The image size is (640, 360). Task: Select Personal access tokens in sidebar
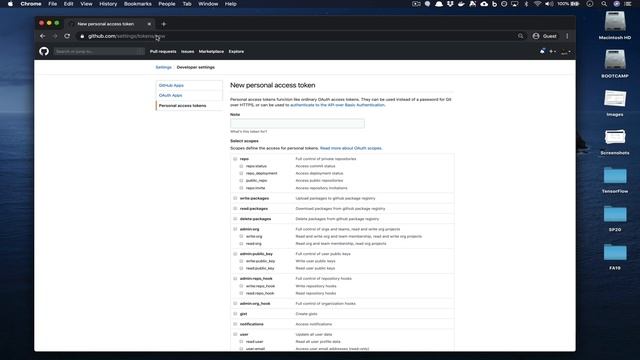coord(182,106)
